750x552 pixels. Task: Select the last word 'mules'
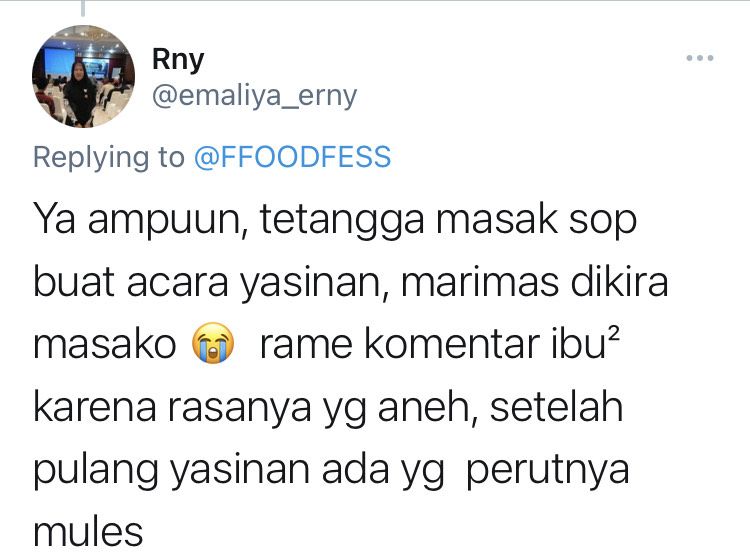coord(88,531)
